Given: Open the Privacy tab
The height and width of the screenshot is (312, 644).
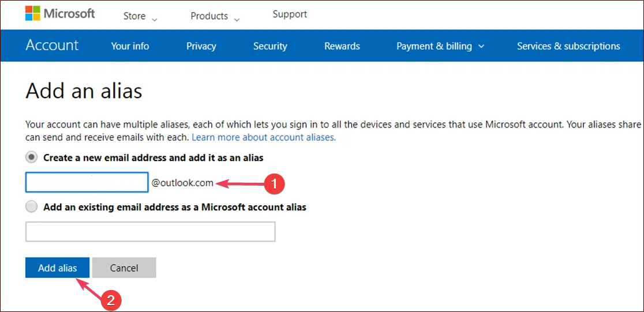Looking at the screenshot, I should [x=201, y=46].
